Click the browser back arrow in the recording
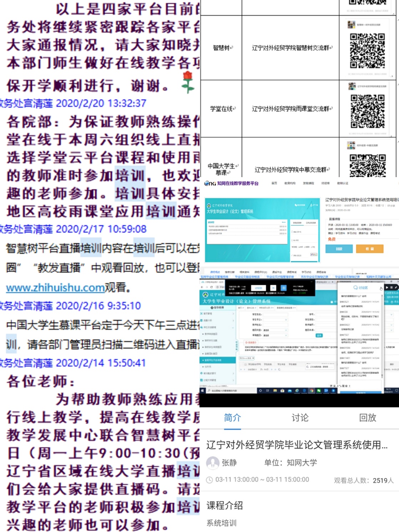This screenshot has width=399, height=532. (202, 287)
